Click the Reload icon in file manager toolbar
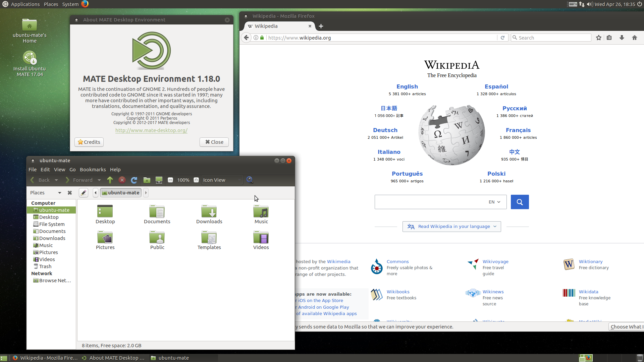644x362 pixels. click(x=134, y=180)
